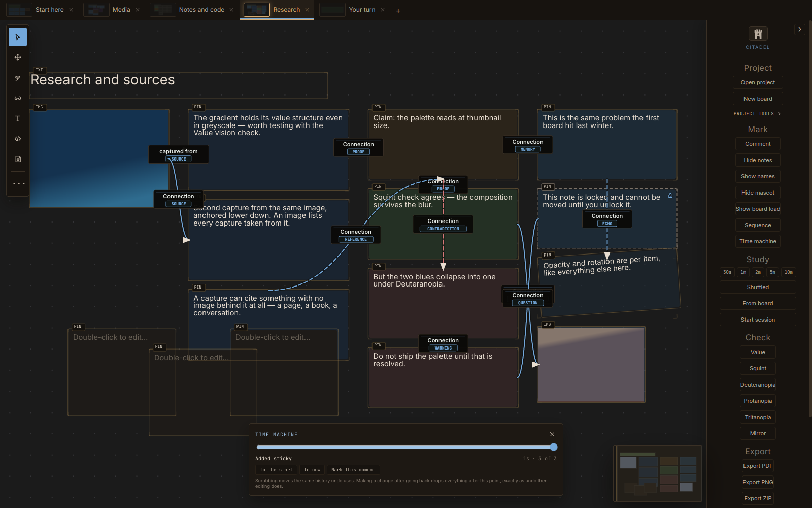Image resolution: width=812 pixels, height=508 pixels.
Task: Select the document note tool
Action: [x=18, y=159]
